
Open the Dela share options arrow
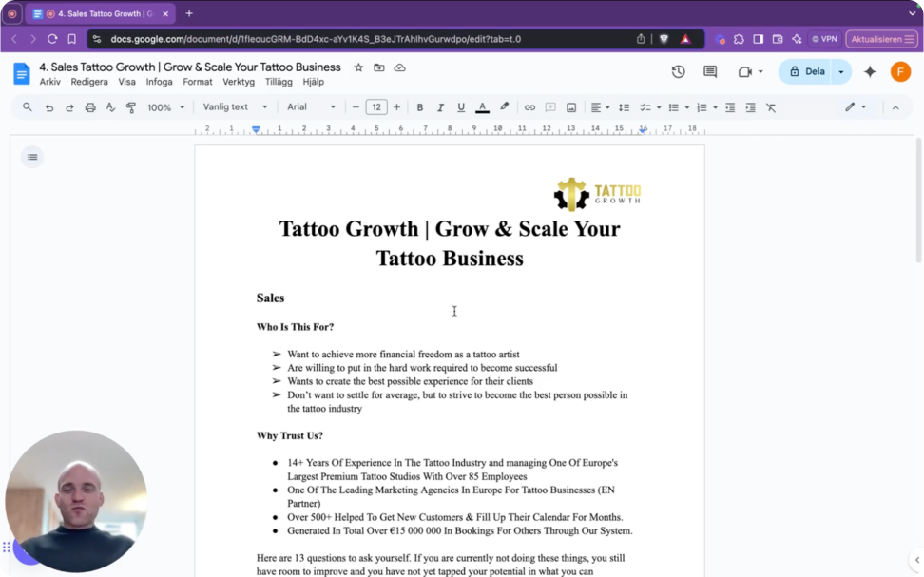point(841,72)
